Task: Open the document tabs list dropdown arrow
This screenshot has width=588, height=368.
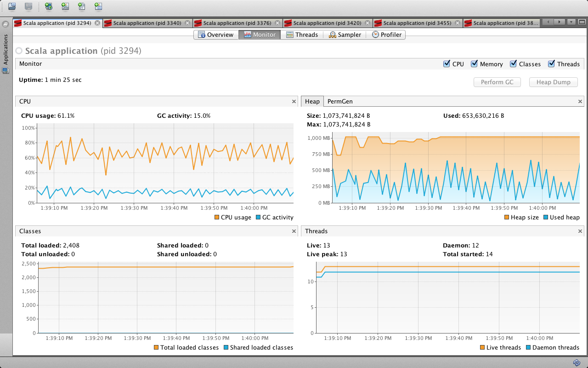Action: pyautogui.click(x=571, y=22)
